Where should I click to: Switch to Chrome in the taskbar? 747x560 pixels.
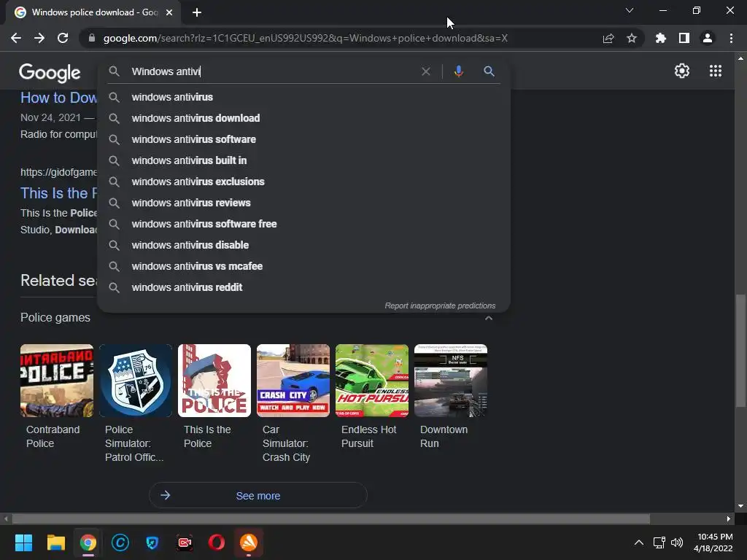(x=88, y=542)
